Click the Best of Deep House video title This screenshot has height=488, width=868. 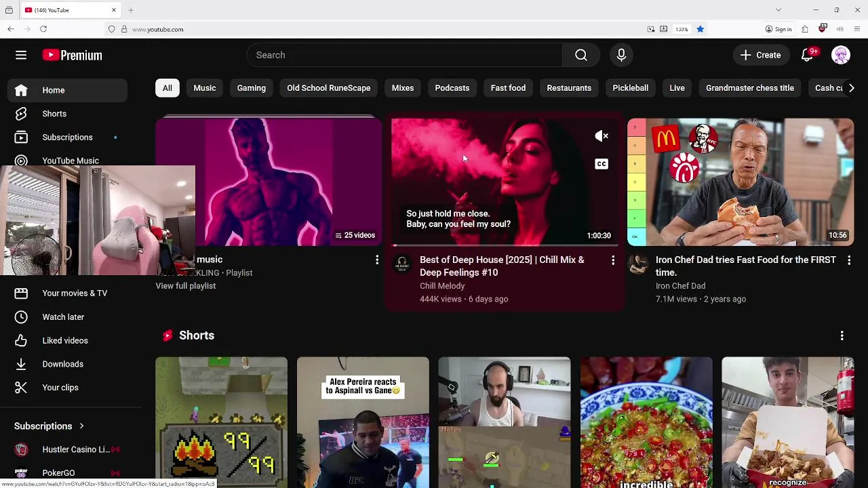pos(502,266)
